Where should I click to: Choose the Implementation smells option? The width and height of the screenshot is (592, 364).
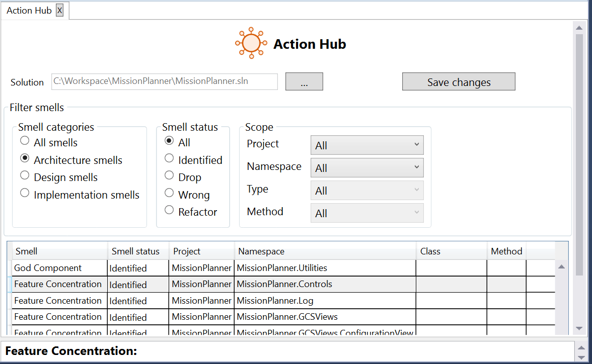tap(25, 193)
